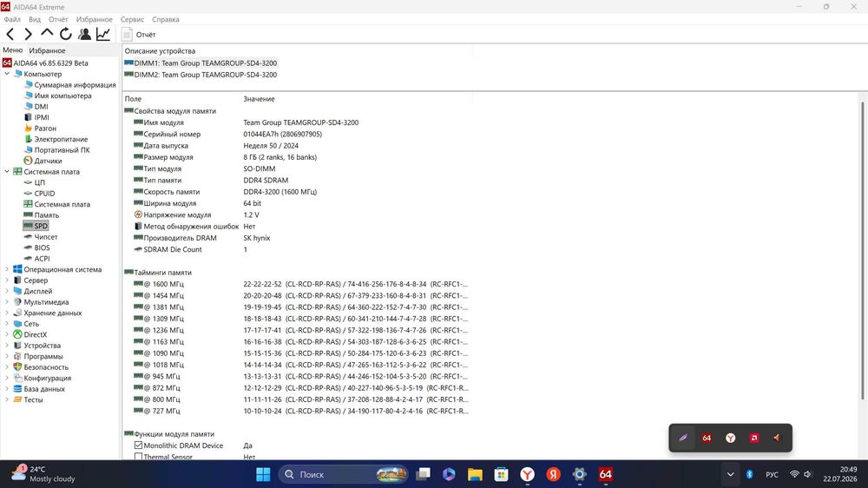Select the DIMM2 Team Group device row
Image resolution: width=868 pixels, height=488 pixels.
tap(201, 75)
